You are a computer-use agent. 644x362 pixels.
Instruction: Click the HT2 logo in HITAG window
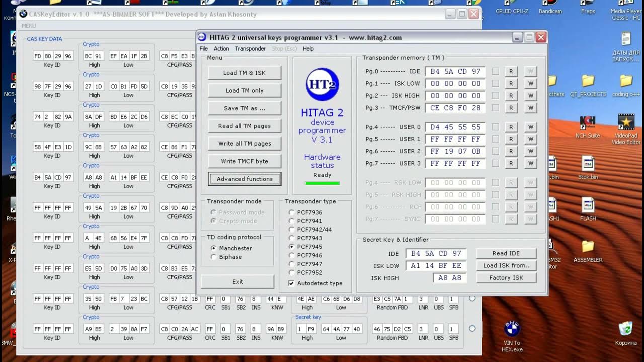point(322,84)
